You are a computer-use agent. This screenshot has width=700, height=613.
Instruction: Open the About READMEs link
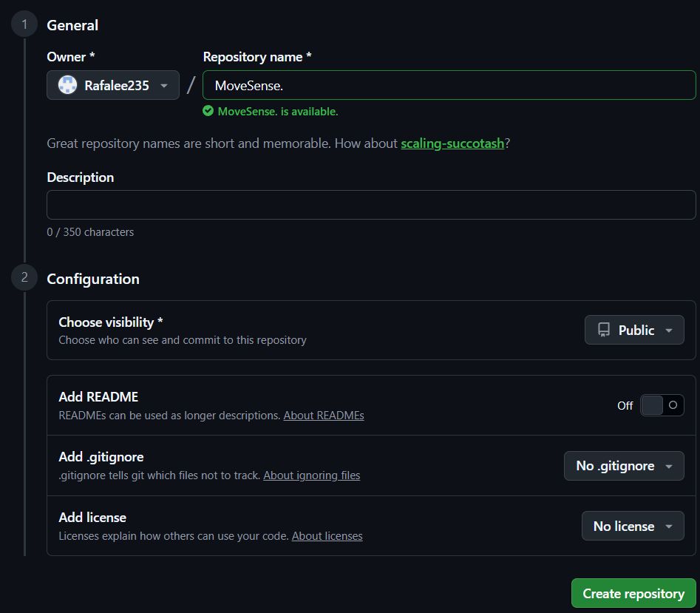click(324, 416)
